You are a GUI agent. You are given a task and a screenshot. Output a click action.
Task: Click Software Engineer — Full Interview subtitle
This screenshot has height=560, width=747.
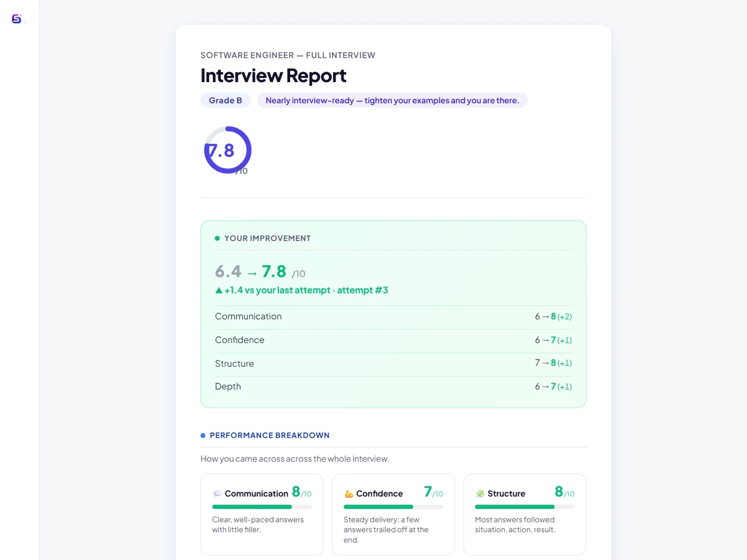coord(288,55)
